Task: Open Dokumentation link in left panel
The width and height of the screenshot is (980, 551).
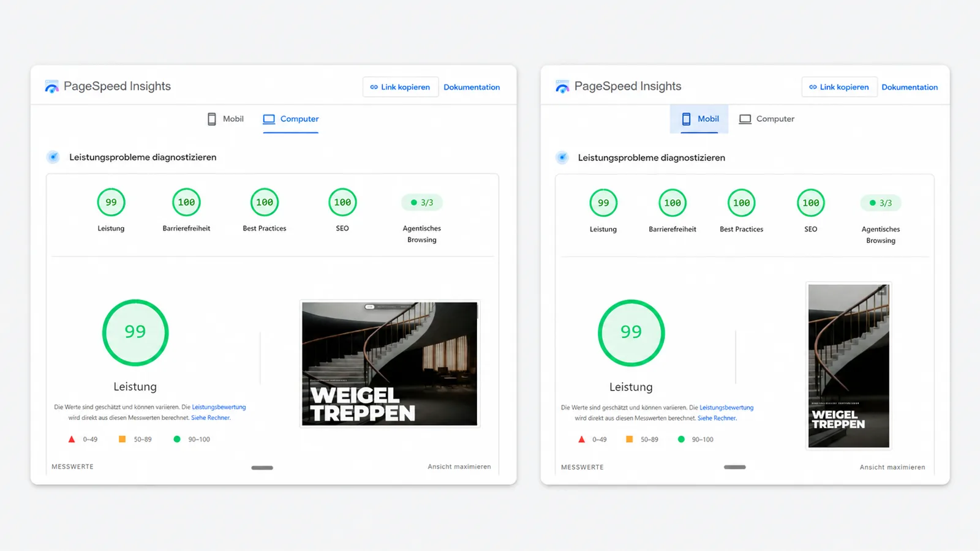Action: (472, 87)
